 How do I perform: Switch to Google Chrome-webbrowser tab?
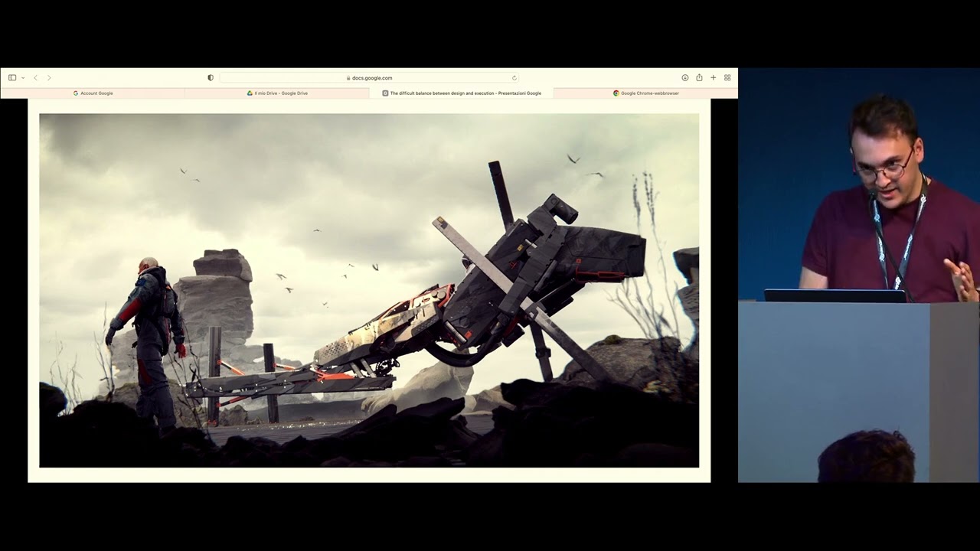click(645, 93)
